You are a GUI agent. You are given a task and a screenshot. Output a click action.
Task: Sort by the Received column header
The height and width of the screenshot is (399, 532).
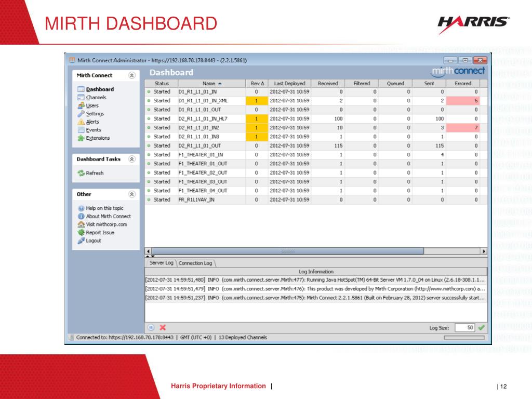coord(328,84)
